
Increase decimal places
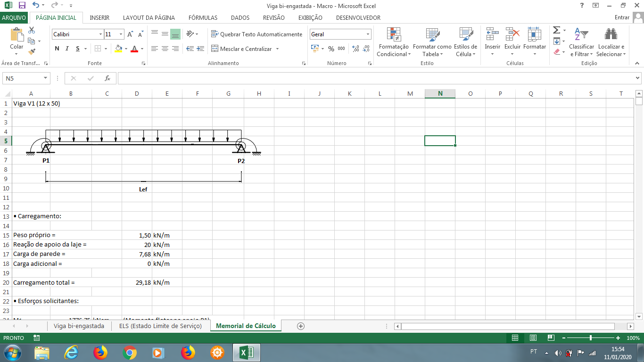(x=355, y=49)
